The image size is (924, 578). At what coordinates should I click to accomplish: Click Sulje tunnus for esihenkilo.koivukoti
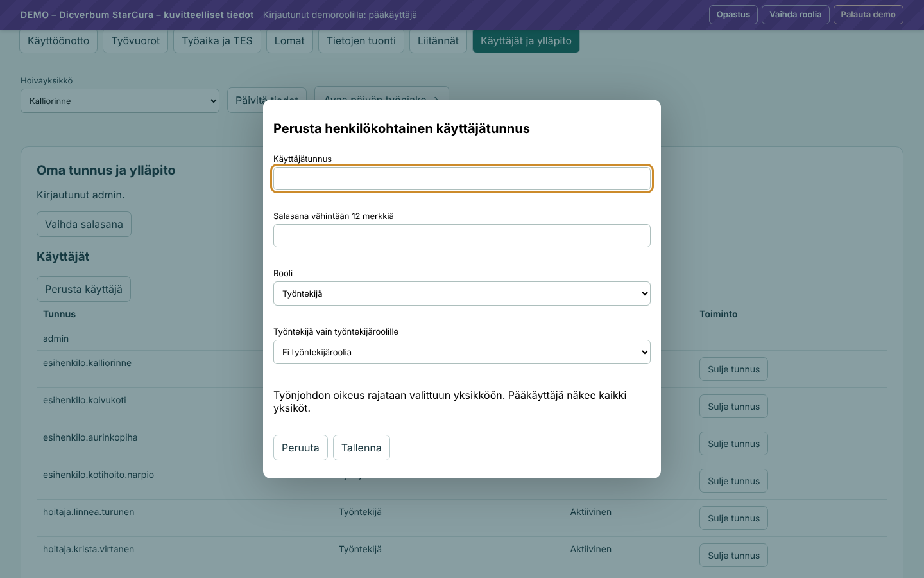point(733,407)
